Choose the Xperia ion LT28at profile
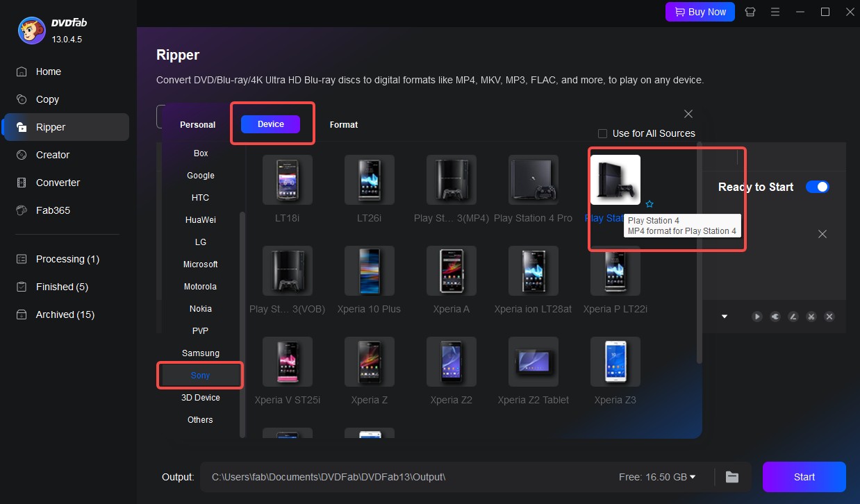 [x=534, y=271]
